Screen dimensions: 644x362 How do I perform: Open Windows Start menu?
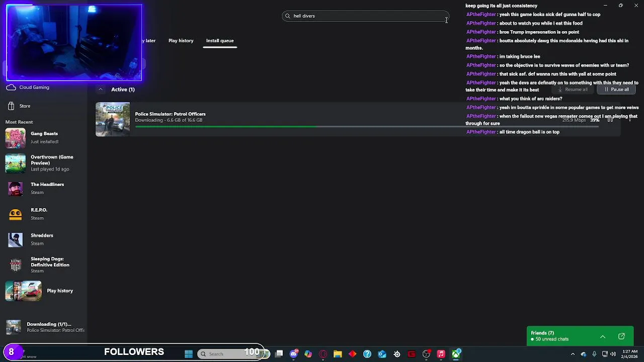coord(189,354)
